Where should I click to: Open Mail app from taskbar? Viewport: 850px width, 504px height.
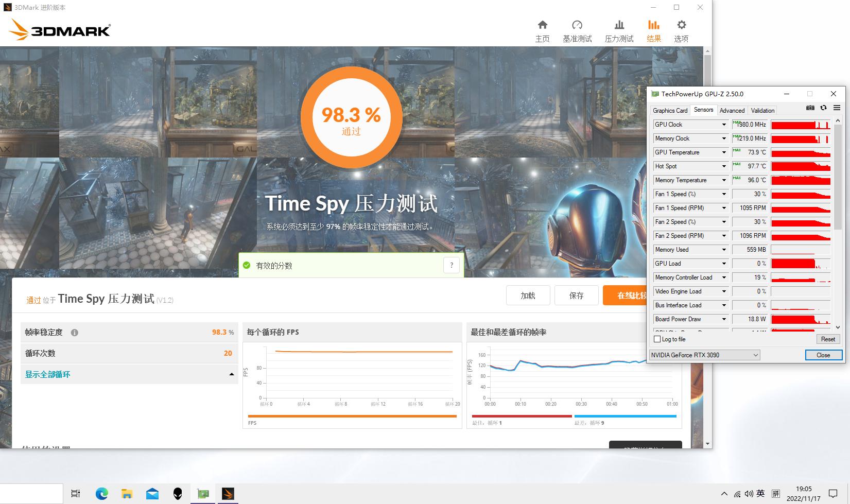click(152, 494)
